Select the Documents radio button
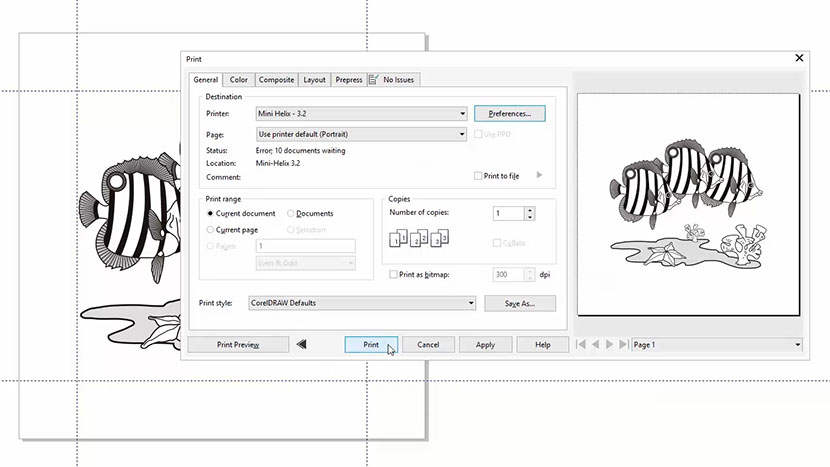The image size is (830, 467). coord(291,213)
